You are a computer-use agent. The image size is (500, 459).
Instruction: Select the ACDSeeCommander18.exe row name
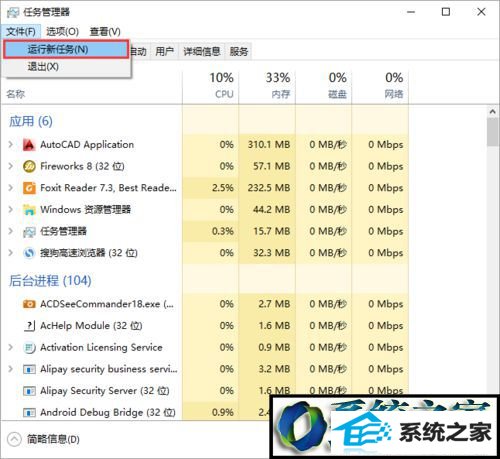107,304
